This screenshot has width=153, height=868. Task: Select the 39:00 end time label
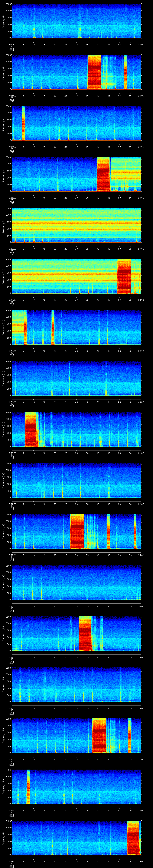coord(141,861)
